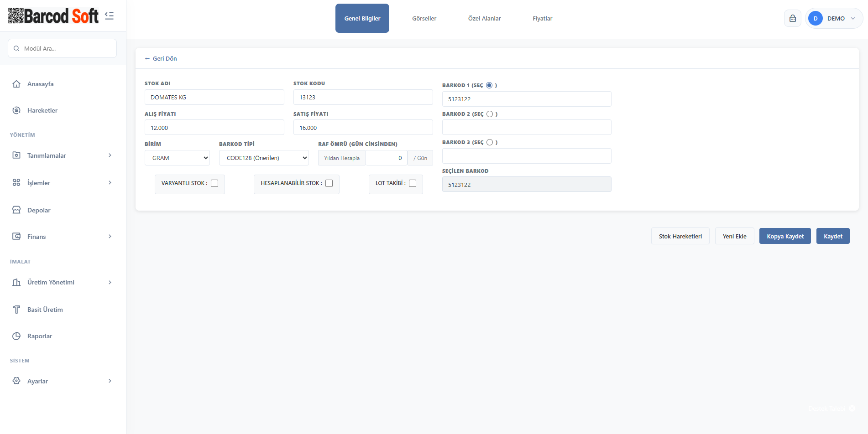Switch to the Görseller tab
The width and height of the screenshot is (868, 434).
(x=424, y=18)
